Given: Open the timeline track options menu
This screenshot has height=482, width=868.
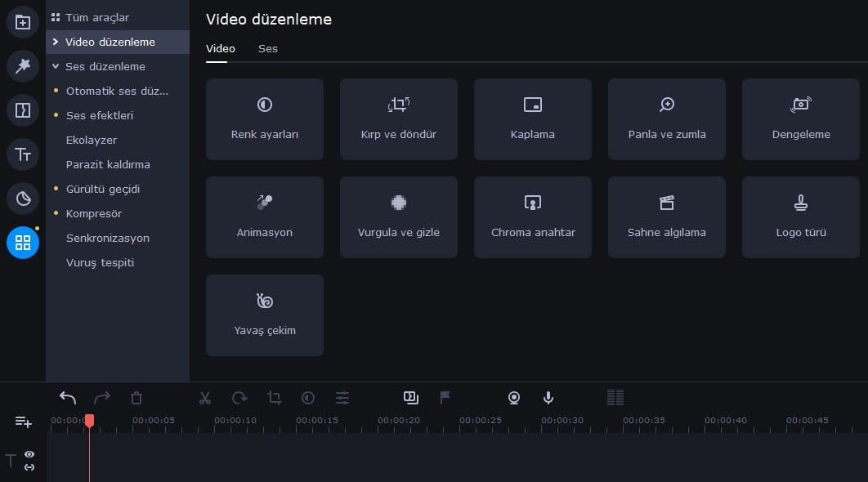Looking at the screenshot, I should point(23,422).
